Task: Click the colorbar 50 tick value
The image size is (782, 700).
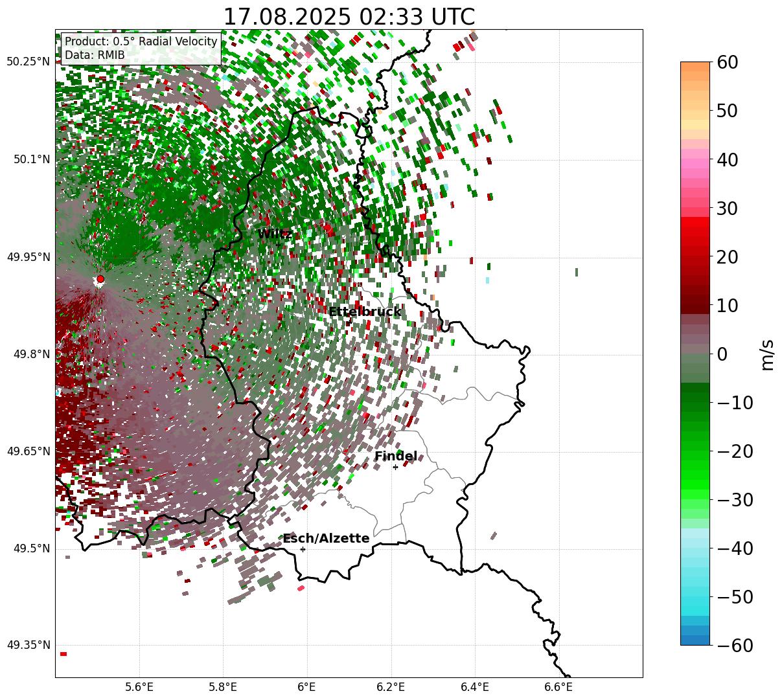Action: point(726,111)
